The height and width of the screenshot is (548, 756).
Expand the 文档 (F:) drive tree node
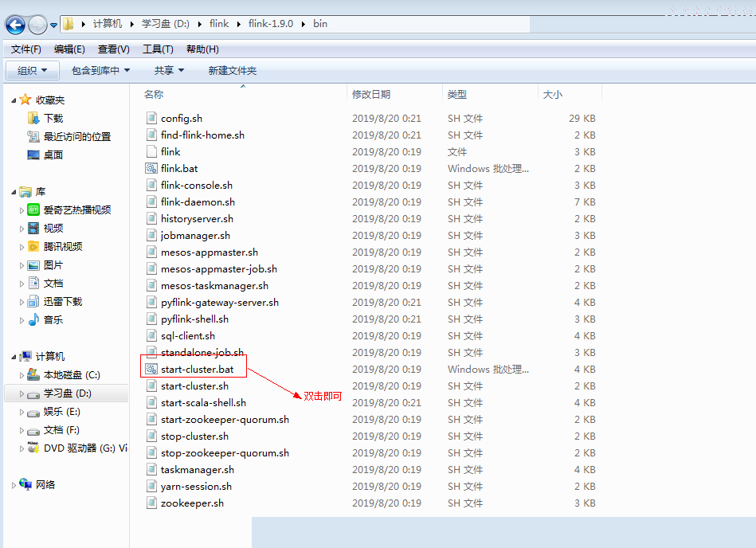pyautogui.click(x=22, y=430)
